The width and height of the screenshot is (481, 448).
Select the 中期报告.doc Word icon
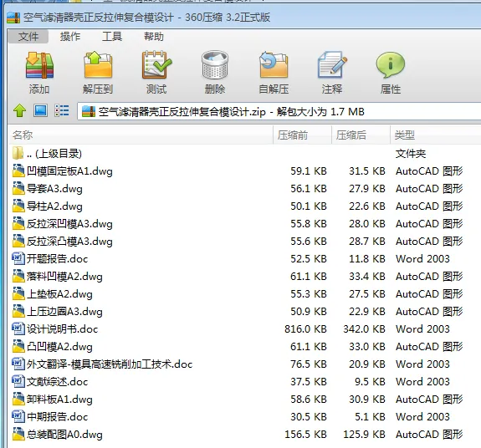[x=18, y=416]
